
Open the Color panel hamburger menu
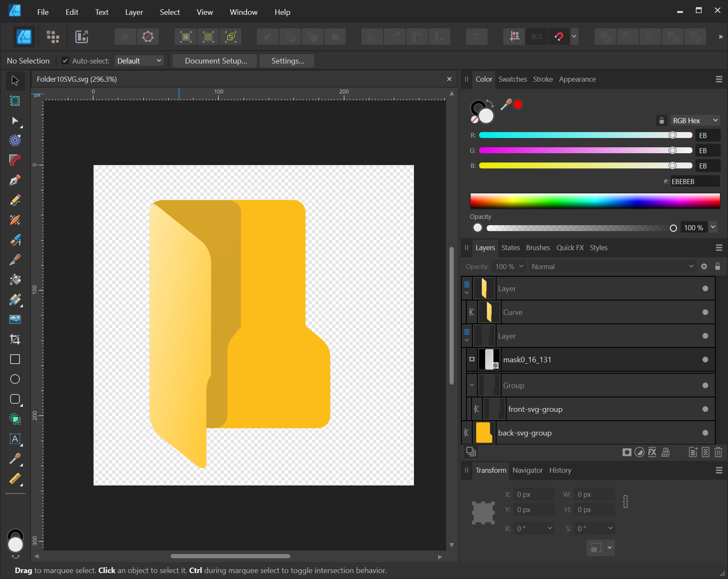(719, 79)
